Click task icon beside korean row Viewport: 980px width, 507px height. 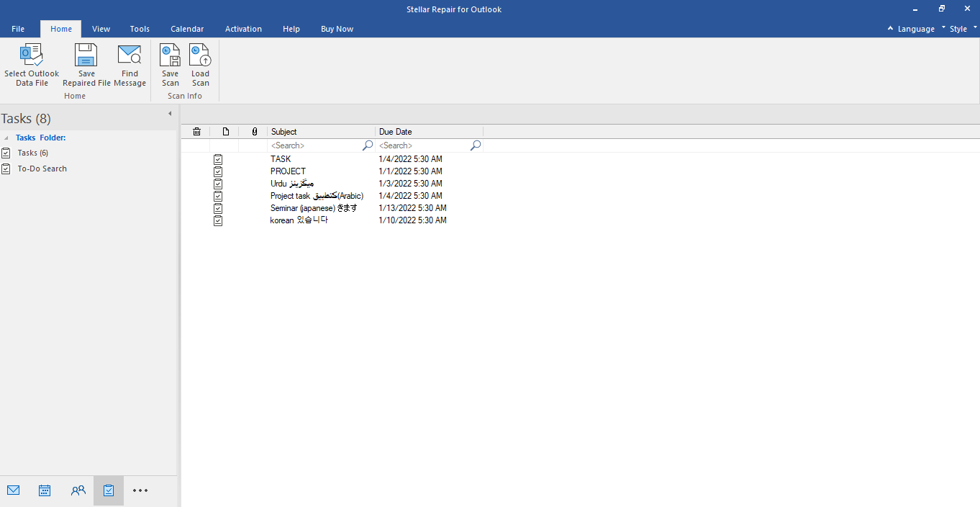coord(218,220)
